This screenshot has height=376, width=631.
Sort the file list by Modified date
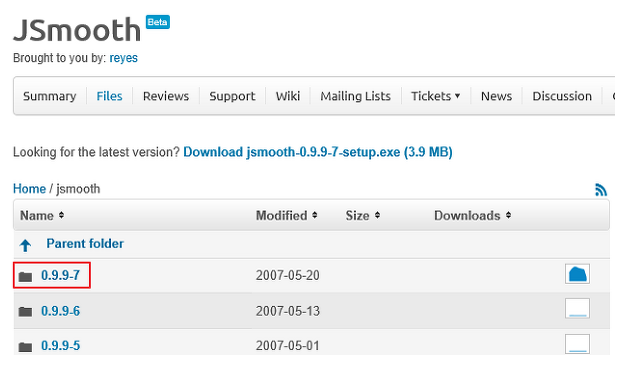coord(287,215)
